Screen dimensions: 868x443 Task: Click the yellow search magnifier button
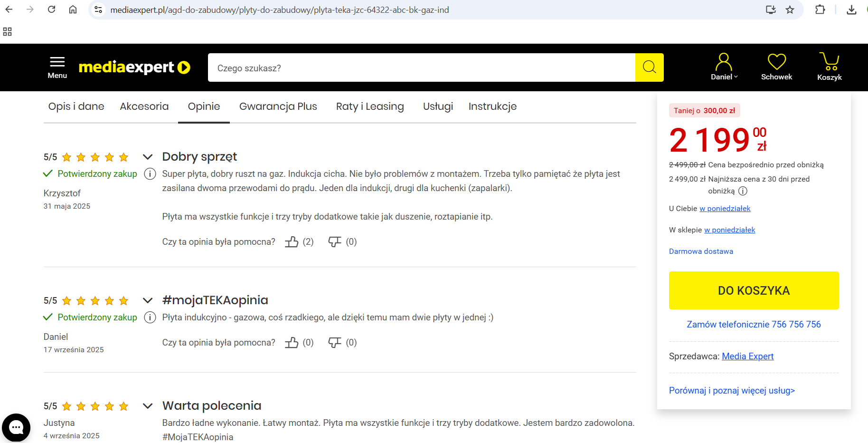pos(649,67)
